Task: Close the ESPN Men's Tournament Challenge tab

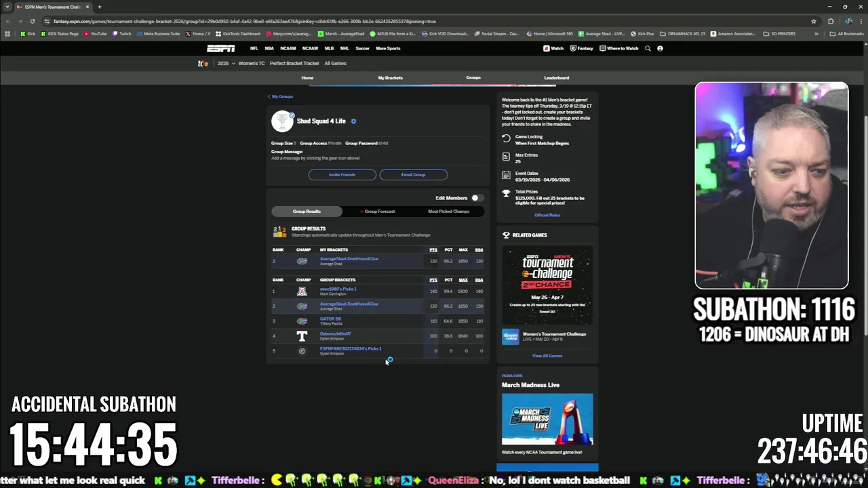Action: (87, 7)
